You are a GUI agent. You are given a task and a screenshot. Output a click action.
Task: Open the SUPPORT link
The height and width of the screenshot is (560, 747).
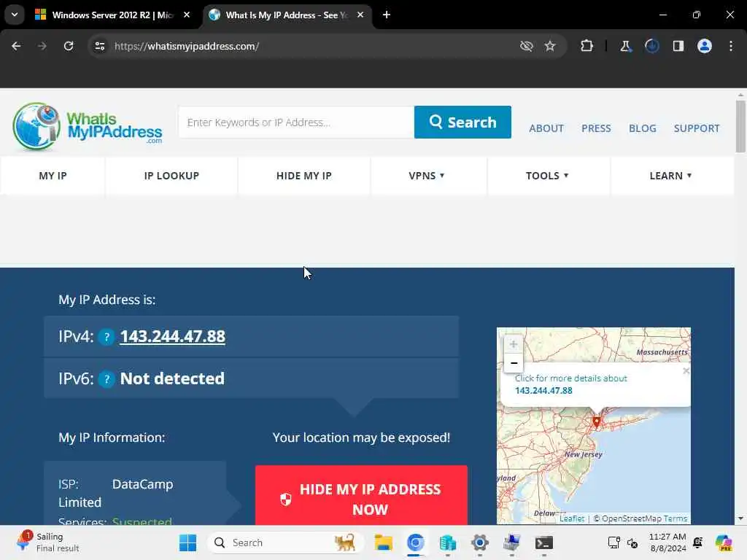point(697,128)
